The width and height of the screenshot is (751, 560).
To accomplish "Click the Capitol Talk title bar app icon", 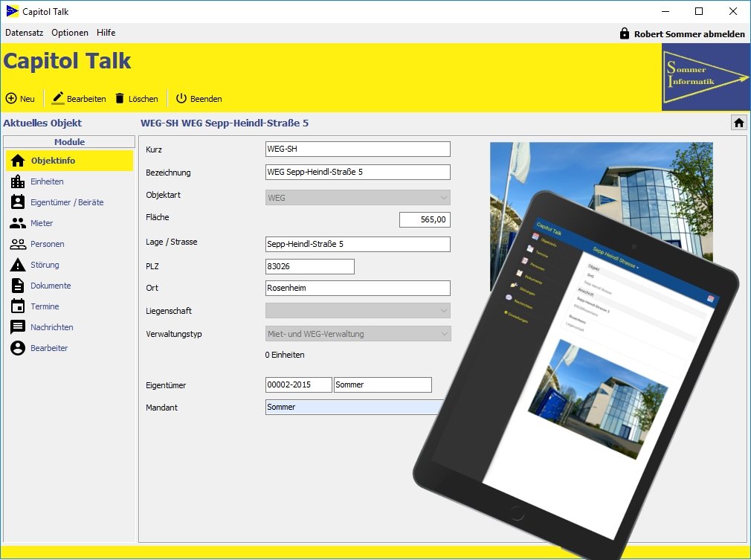I will point(12,11).
